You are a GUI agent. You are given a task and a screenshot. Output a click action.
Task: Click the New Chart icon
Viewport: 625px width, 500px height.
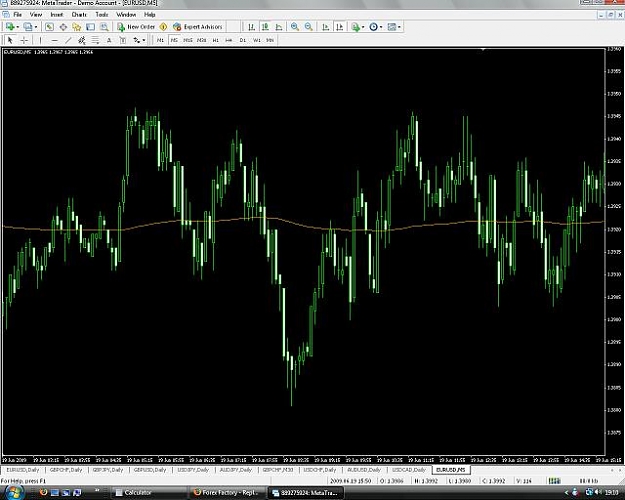(x=10, y=27)
